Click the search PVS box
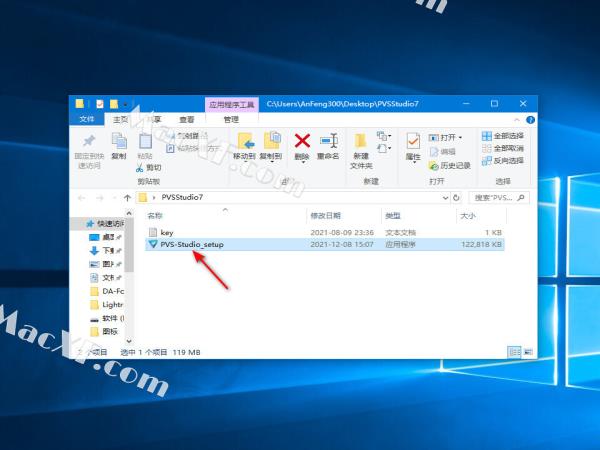The image size is (600, 450). tap(499, 197)
